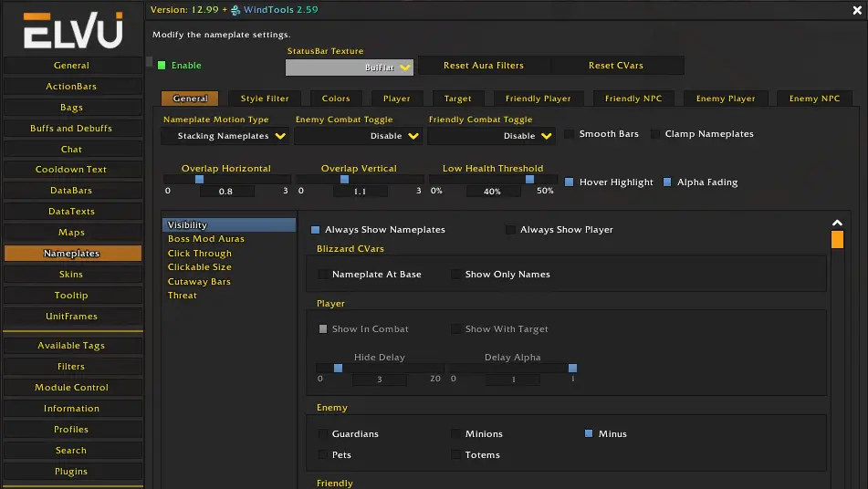The width and height of the screenshot is (868, 489).
Task: Toggle enemy Pets checkbox
Action: (x=323, y=454)
